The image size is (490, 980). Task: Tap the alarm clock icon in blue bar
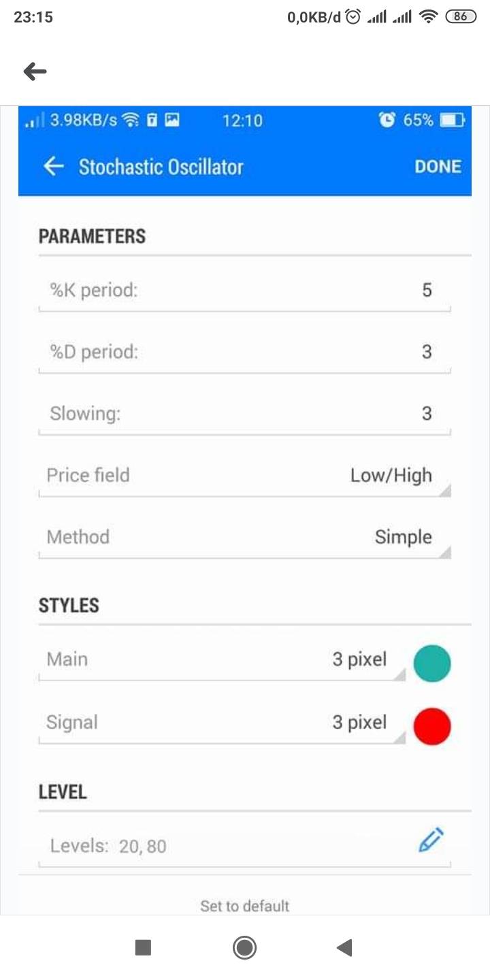click(x=387, y=120)
